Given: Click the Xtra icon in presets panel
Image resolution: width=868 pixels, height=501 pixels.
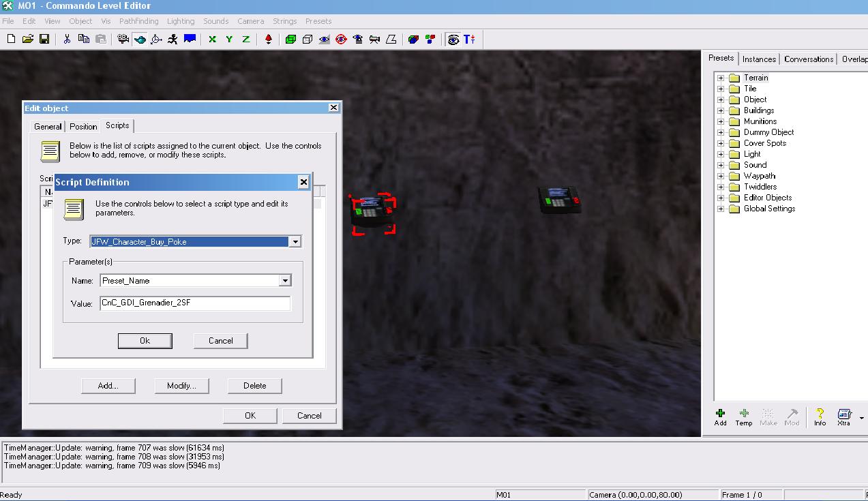Looking at the screenshot, I should click(x=844, y=416).
